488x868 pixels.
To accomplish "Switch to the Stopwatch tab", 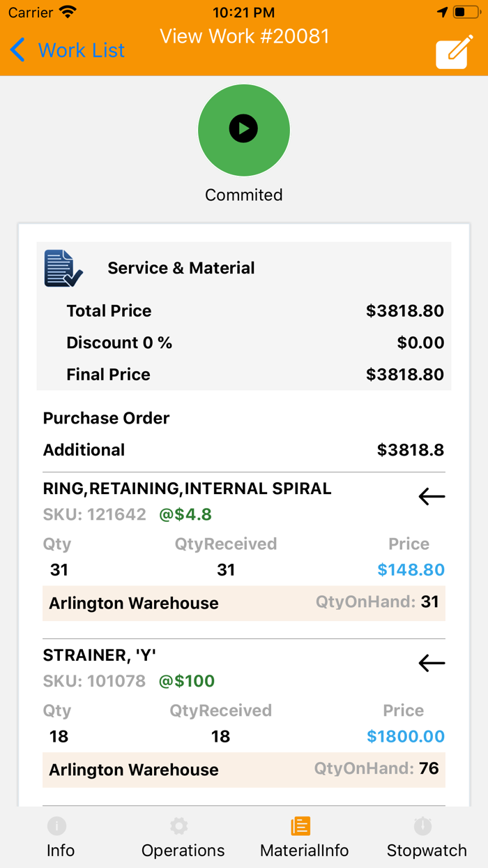I will tap(427, 836).
